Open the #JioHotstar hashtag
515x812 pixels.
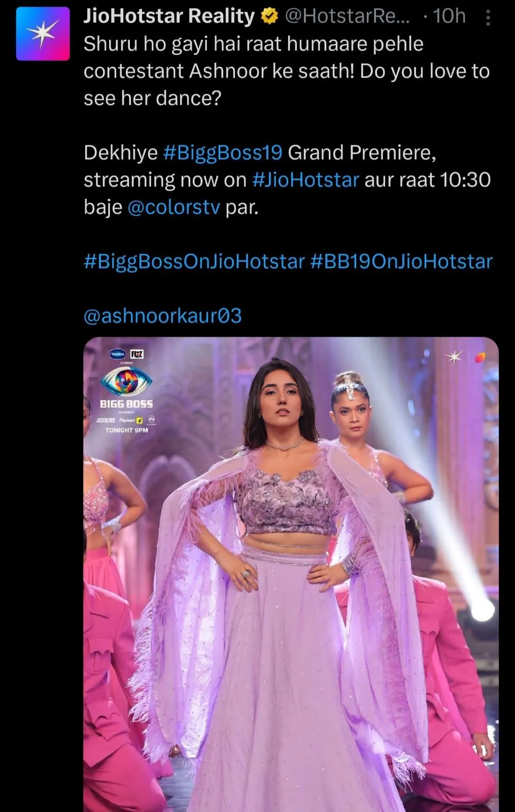pyautogui.click(x=305, y=180)
